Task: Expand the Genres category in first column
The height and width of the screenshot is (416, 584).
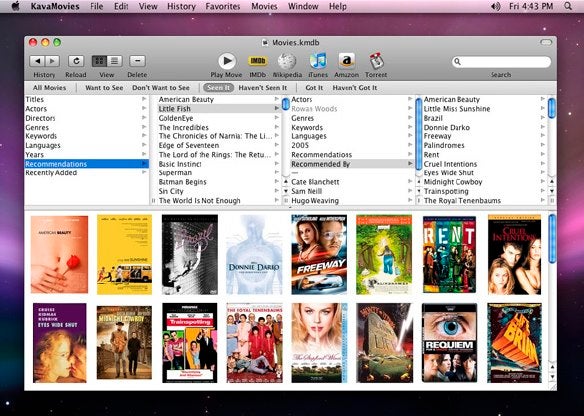Action: (86, 127)
